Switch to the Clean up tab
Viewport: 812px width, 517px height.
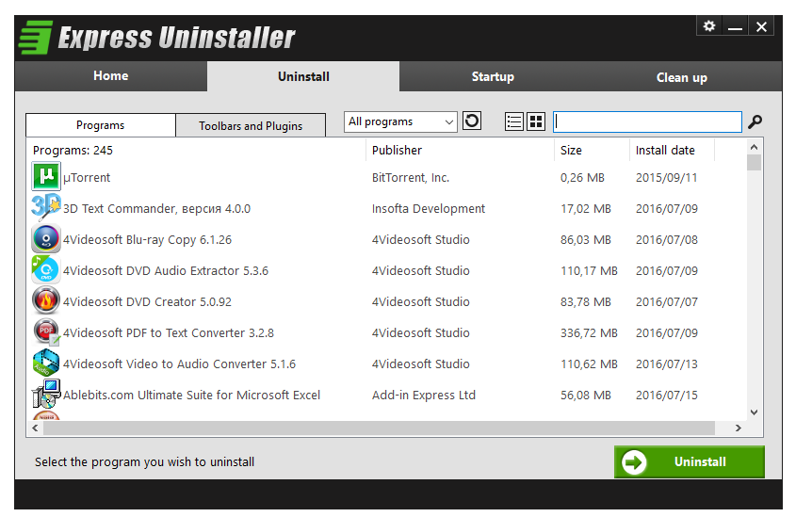point(681,77)
